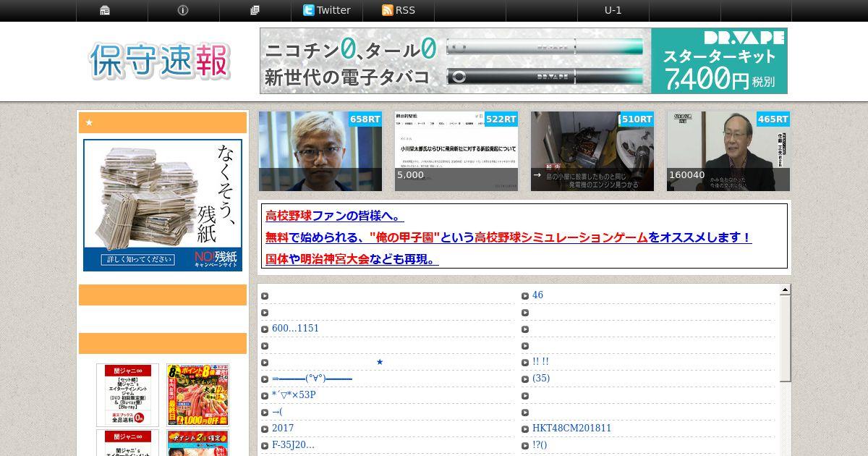
Task: Click the arrow bullet beside 600...1151
Action: (x=265, y=329)
